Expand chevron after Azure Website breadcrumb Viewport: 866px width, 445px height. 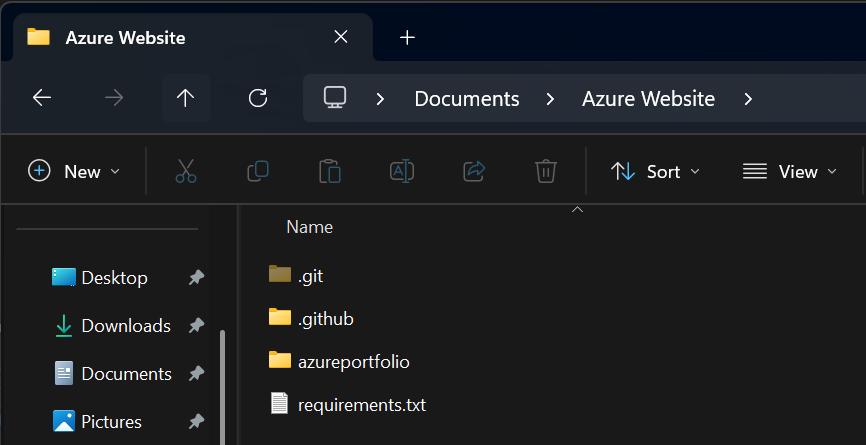[x=750, y=98]
